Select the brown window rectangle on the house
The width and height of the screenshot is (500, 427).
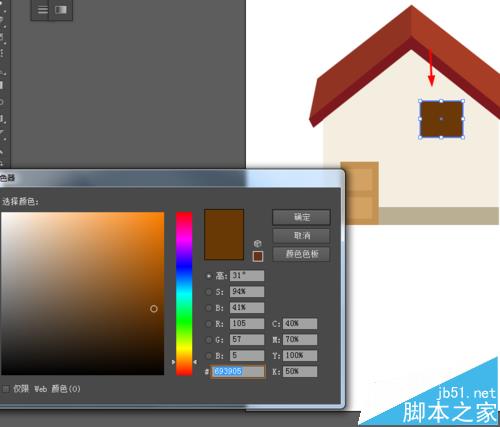click(x=441, y=119)
